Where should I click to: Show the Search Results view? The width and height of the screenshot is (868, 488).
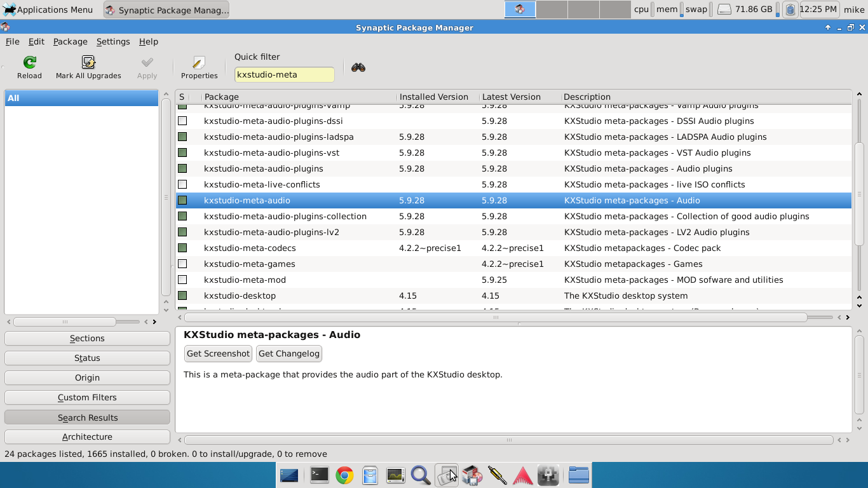87,418
